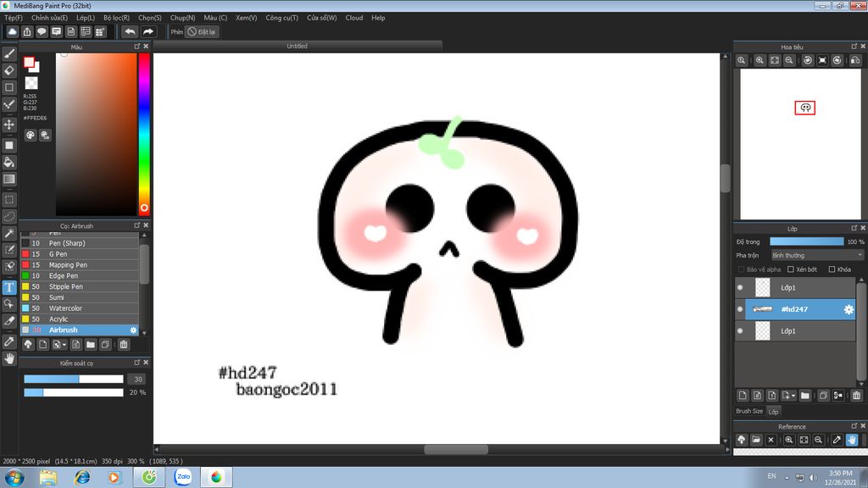This screenshot has height=488, width=868.
Task: Select the Text tool
Action: pos(9,287)
